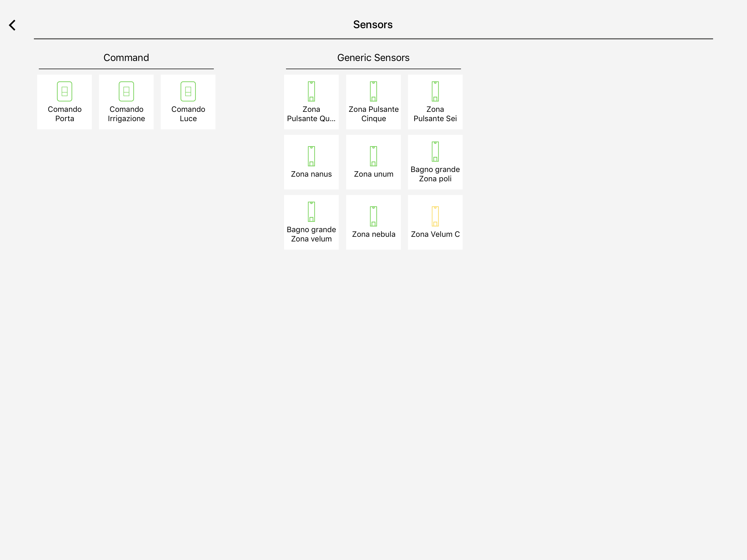This screenshot has height=560, width=747.
Task: Click the Zona Pulsante Qu... label
Action: point(311,114)
